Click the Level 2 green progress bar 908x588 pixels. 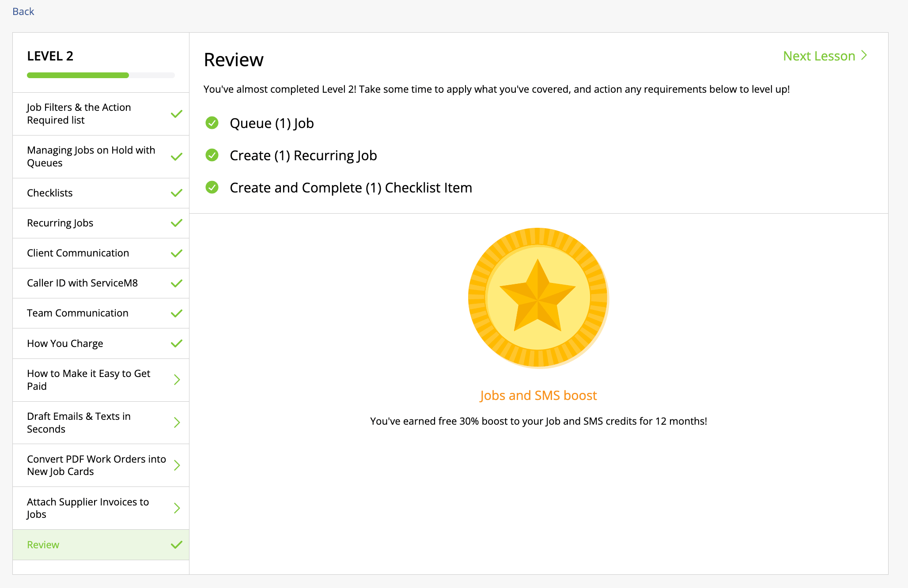tap(78, 75)
